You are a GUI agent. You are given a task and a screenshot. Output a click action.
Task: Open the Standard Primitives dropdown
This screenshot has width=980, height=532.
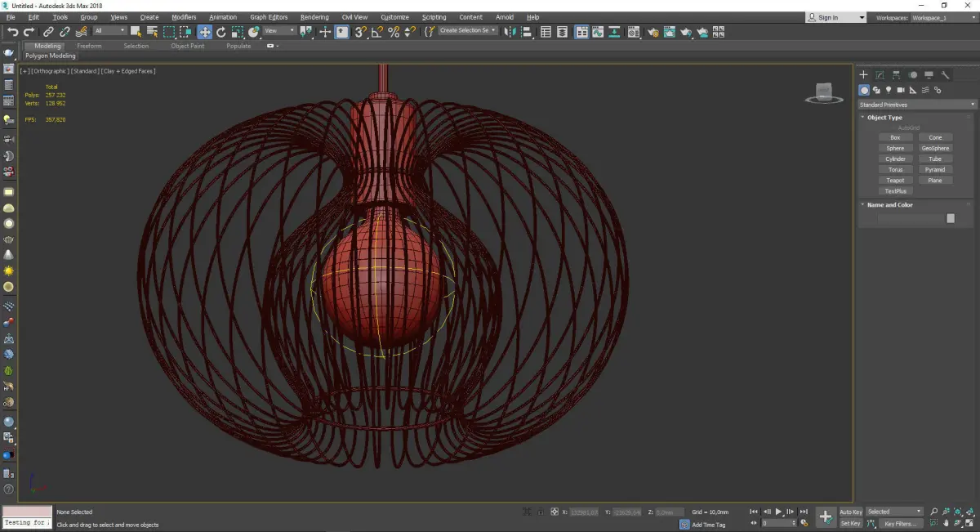916,105
